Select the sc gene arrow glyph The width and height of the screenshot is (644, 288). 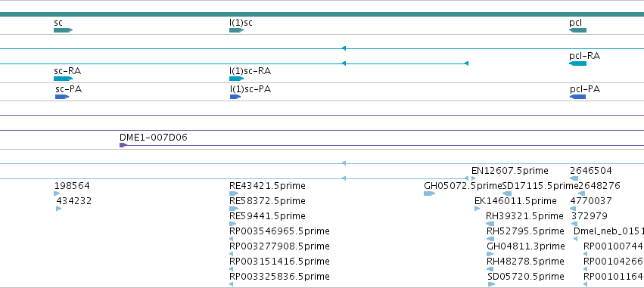64,30
